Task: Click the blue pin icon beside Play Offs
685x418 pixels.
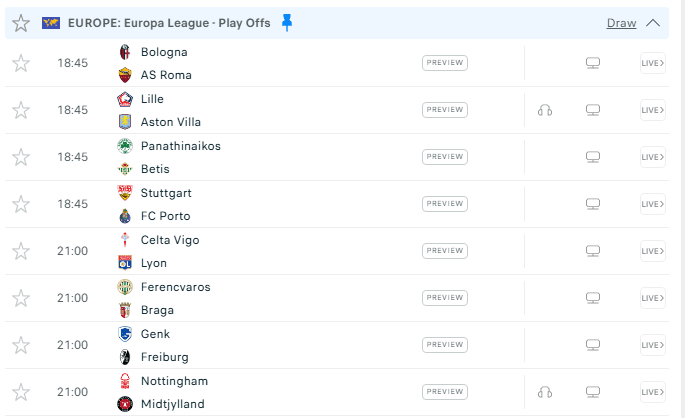Action: click(x=287, y=23)
